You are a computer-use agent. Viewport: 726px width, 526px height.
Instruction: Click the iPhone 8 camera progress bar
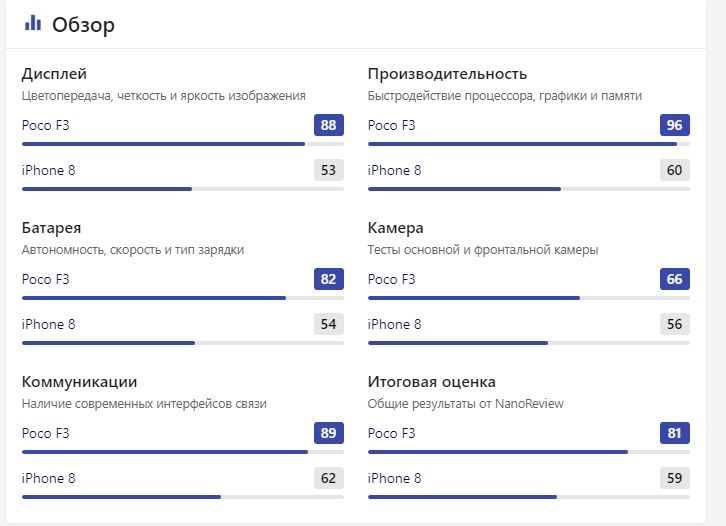point(529,343)
